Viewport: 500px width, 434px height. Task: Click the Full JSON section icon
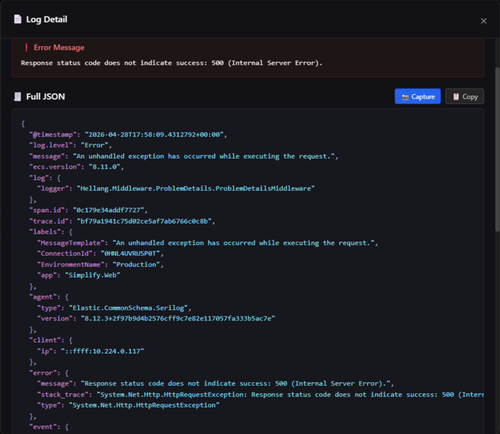tap(17, 97)
